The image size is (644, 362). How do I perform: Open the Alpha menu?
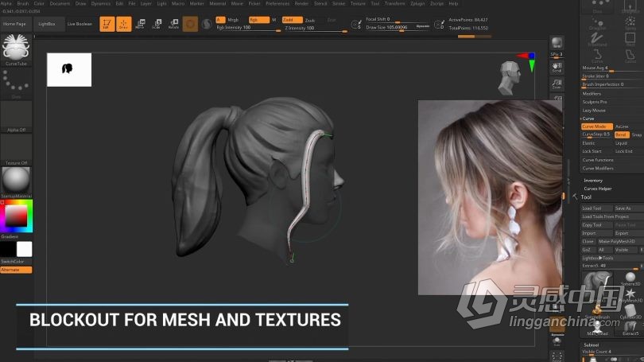[6, 3]
